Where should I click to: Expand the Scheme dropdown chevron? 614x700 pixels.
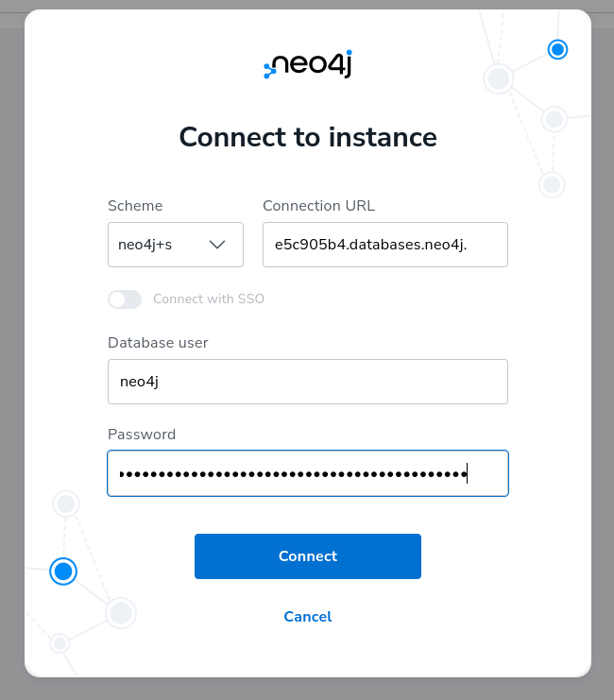click(x=217, y=245)
